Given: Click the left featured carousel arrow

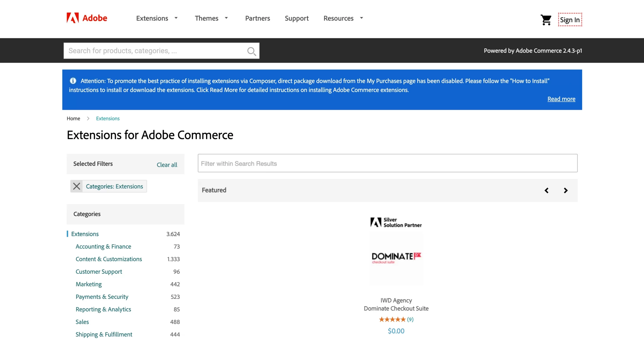Looking at the screenshot, I should click(x=546, y=190).
